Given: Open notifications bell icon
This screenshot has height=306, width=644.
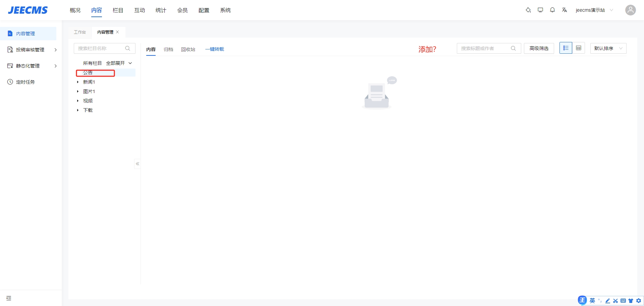Looking at the screenshot, I should (552, 10).
